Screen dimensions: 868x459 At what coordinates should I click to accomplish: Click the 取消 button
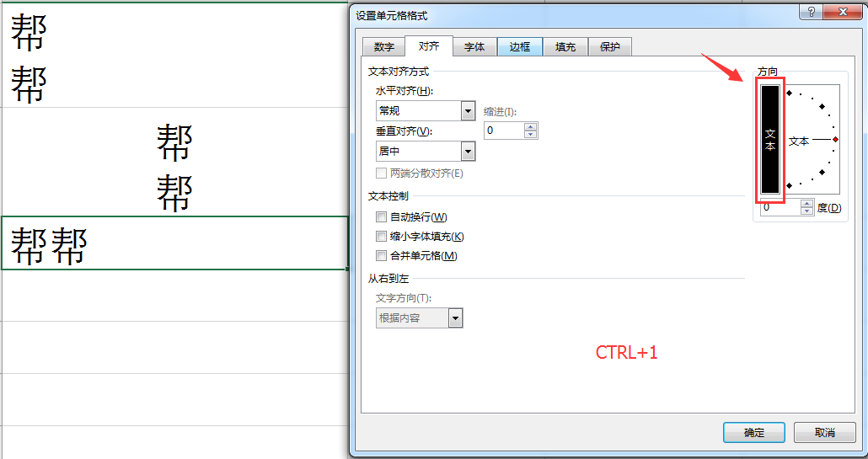coord(825,432)
